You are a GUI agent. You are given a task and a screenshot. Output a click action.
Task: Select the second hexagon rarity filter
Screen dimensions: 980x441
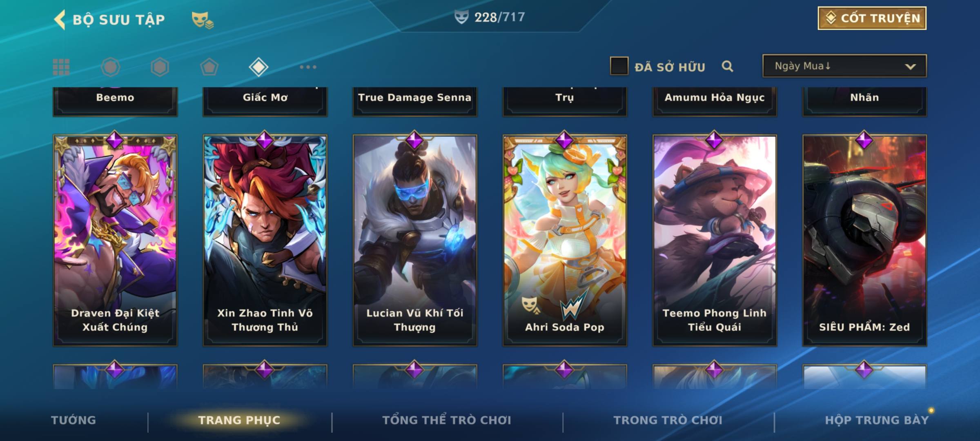(x=160, y=67)
